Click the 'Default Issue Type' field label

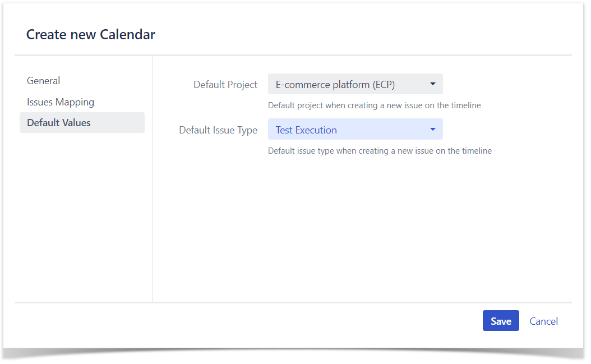click(218, 130)
